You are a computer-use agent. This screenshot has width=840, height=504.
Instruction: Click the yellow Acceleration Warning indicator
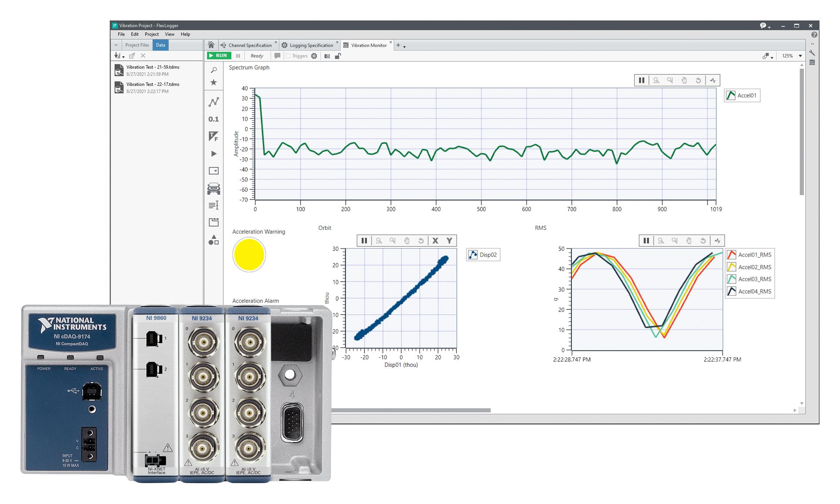point(249,255)
